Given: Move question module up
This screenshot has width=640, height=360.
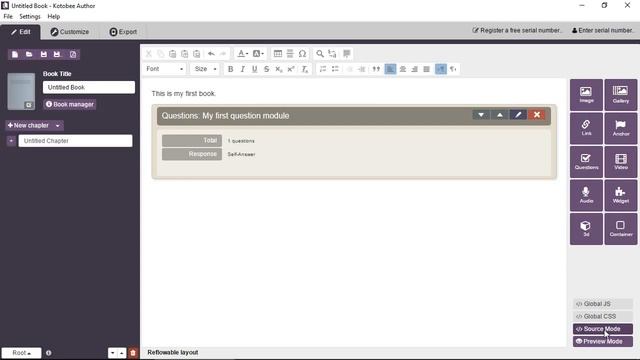Looking at the screenshot, I should [x=500, y=115].
